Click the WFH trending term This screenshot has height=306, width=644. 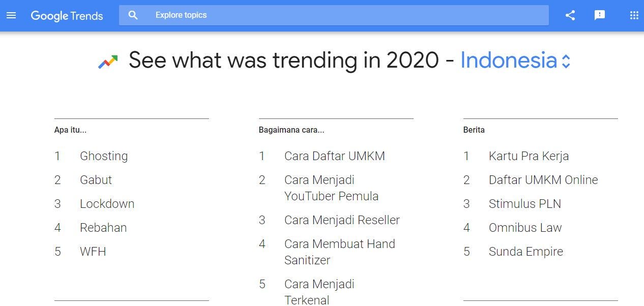pyautogui.click(x=93, y=252)
